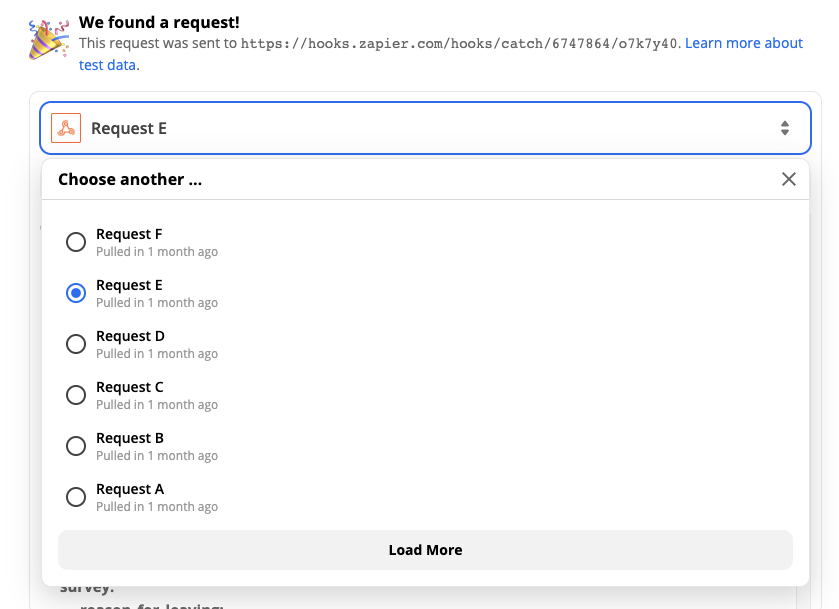Close the Choose another panel
This screenshot has height=609, width=839.
[788, 179]
